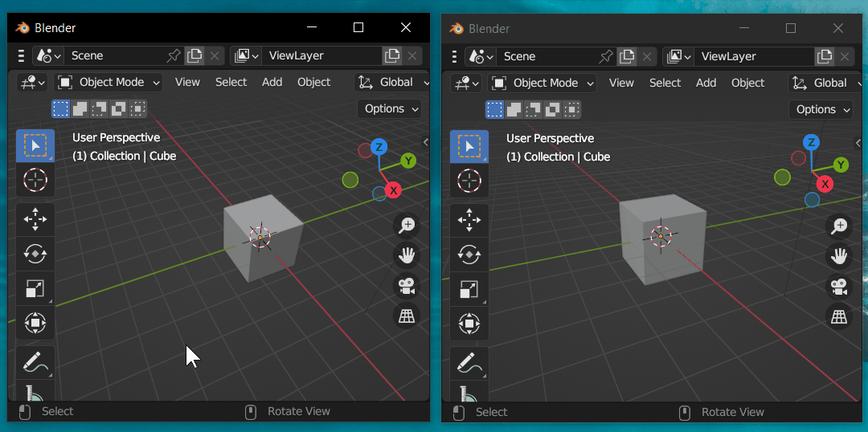Select the Transform tool in right window
The image size is (868, 432).
point(469,324)
